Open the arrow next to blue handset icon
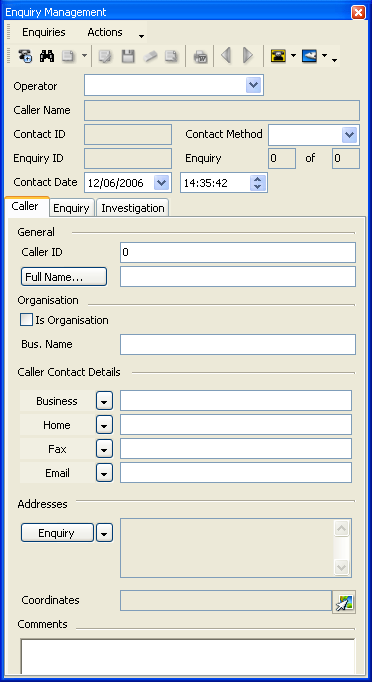The width and height of the screenshot is (372, 682). click(x=324, y=56)
